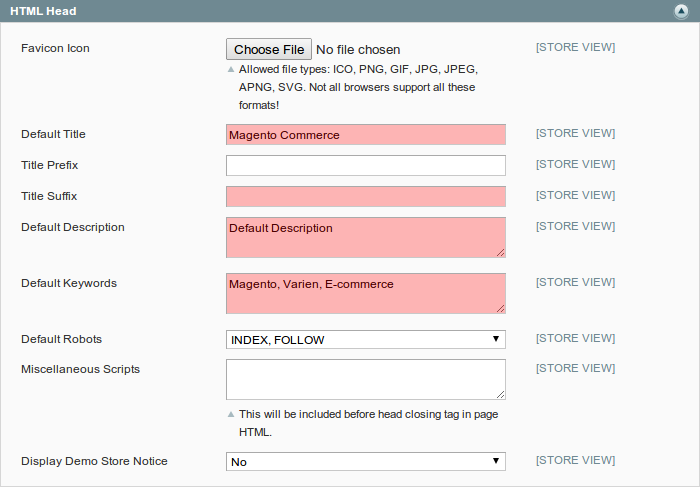Click the Title Suffix label

click(x=49, y=196)
